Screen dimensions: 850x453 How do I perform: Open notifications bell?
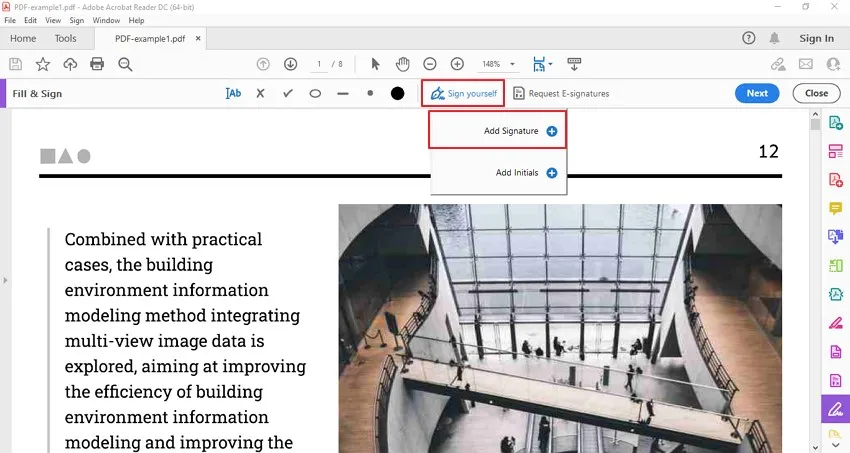775,38
